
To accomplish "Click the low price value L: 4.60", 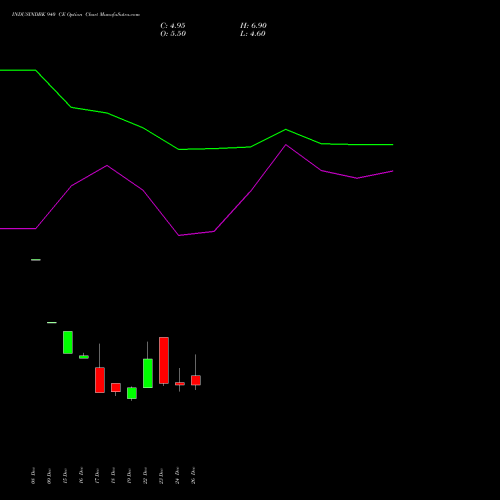I will (253, 34).
